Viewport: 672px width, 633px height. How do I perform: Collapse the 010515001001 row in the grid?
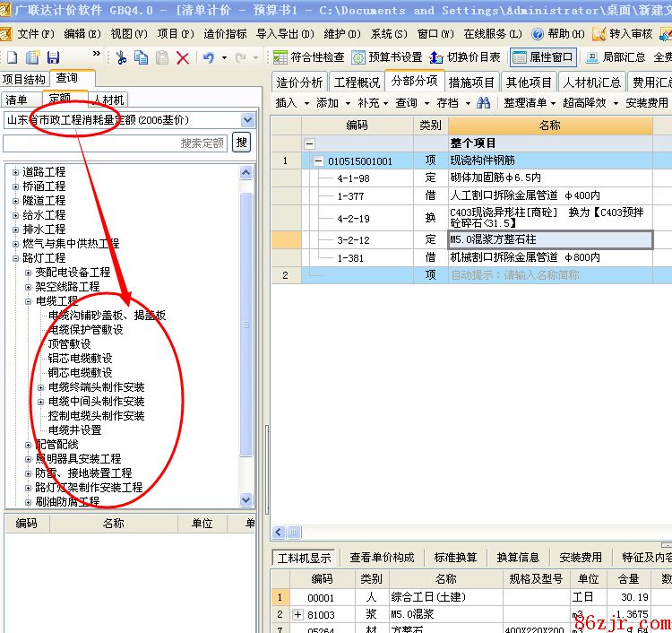(318, 161)
